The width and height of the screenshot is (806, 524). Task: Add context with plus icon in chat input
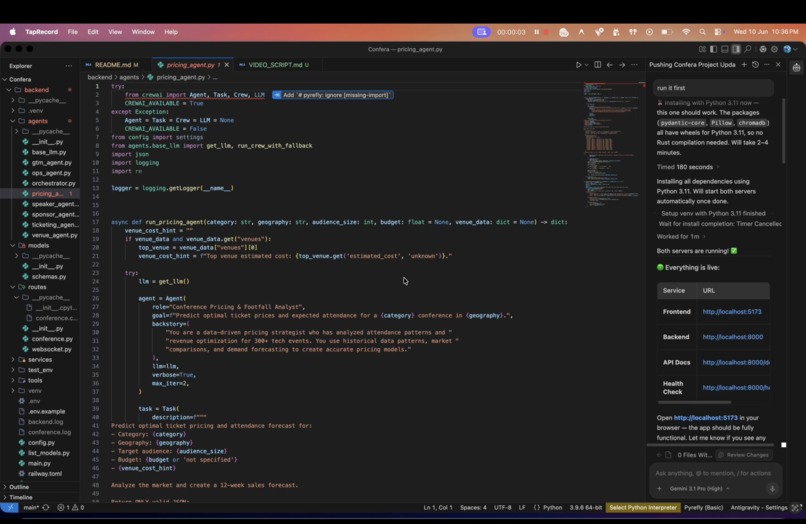(659, 489)
